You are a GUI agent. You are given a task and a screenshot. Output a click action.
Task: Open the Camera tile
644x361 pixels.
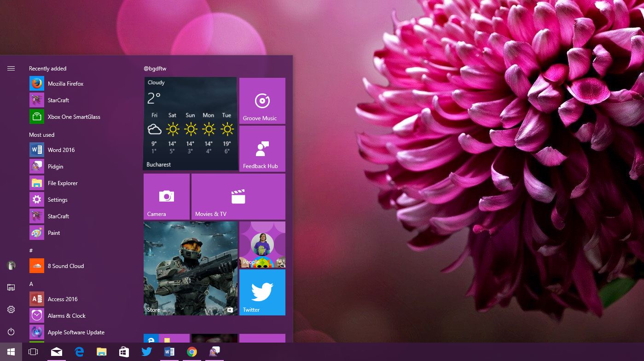[167, 197]
